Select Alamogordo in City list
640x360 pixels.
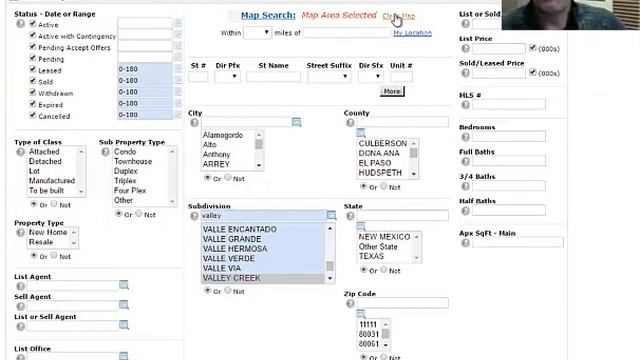[x=222, y=135]
